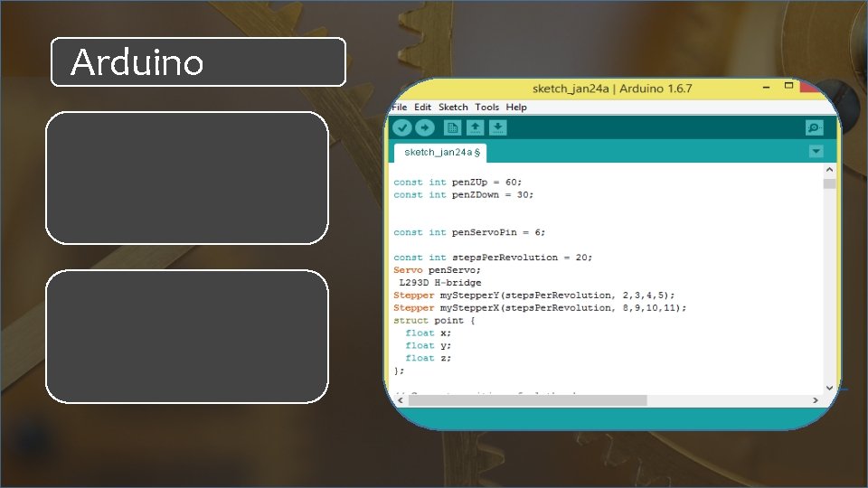Image resolution: width=868 pixels, height=488 pixels.
Task: Minimize the Arduino IDE window
Action: 766,87
